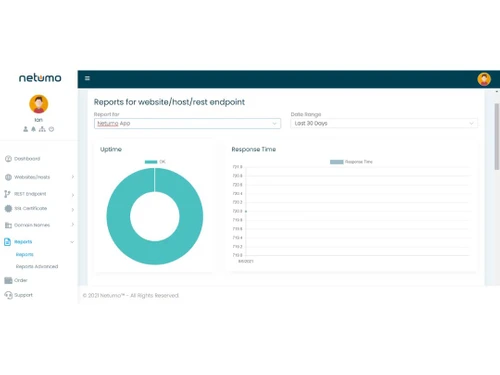Click the vertical page scrollbar thumb
The image size is (500, 375).
point(497,137)
